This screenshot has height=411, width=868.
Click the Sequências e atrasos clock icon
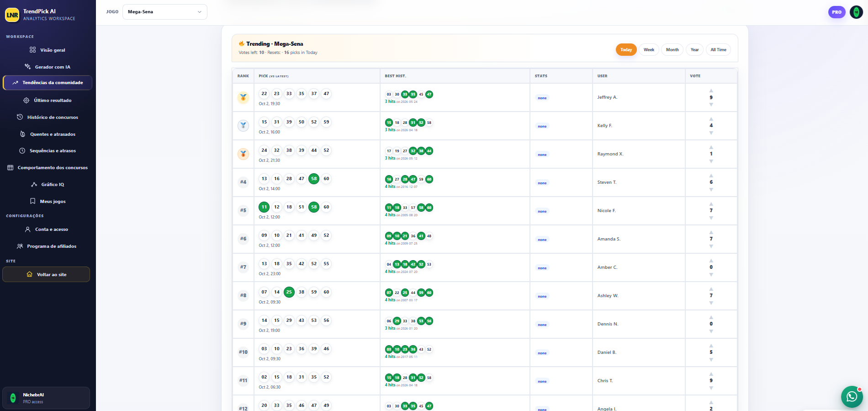(22, 150)
